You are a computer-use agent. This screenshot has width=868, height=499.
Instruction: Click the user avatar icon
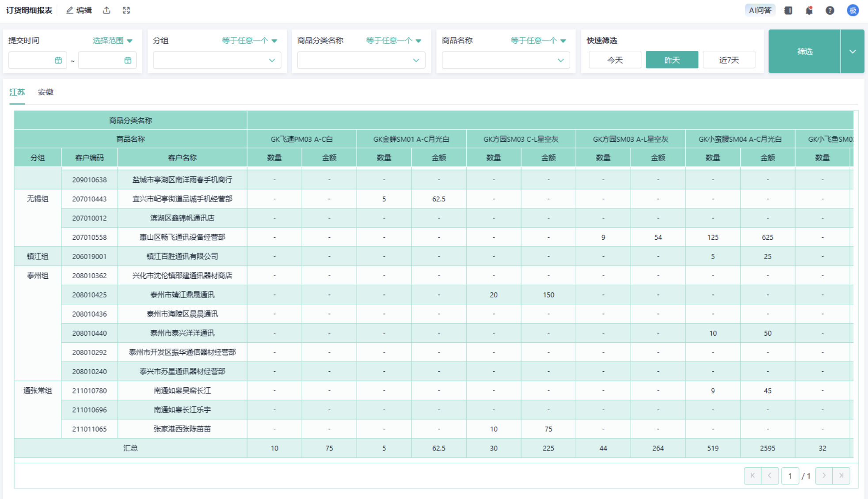(853, 10)
